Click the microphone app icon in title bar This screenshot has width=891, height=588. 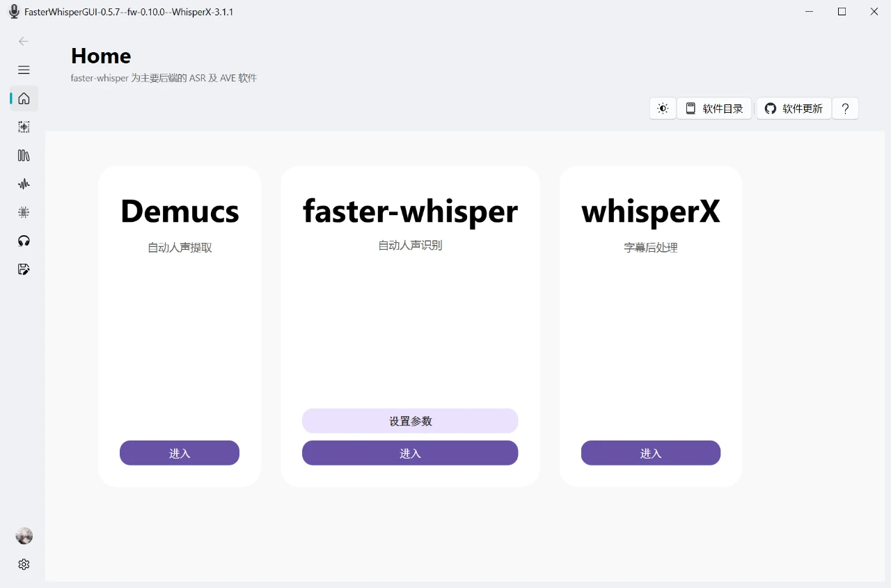click(x=14, y=12)
